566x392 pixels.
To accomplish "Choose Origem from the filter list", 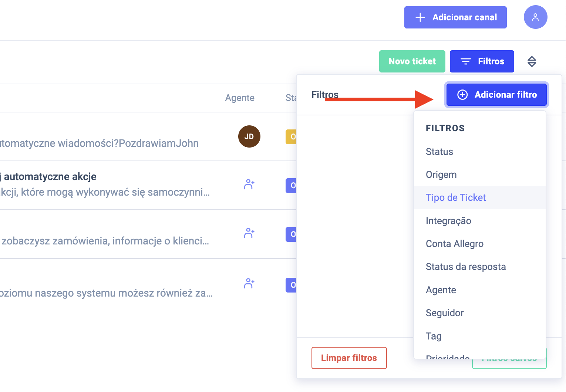I will [441, 175].
